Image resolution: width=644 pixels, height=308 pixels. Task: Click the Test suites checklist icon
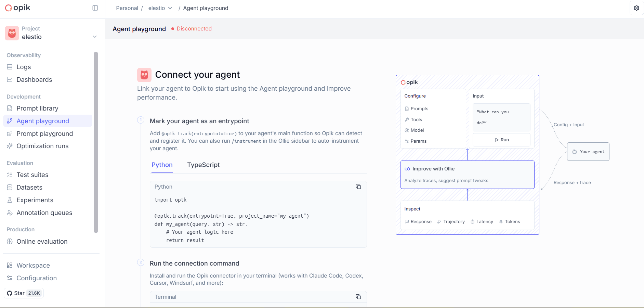point(10,175)
